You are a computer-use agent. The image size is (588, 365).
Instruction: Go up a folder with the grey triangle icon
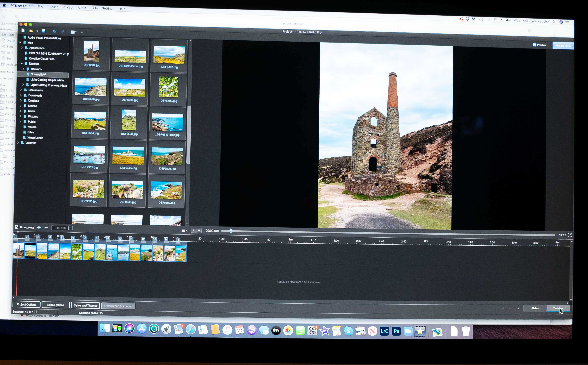coord(82,32)
